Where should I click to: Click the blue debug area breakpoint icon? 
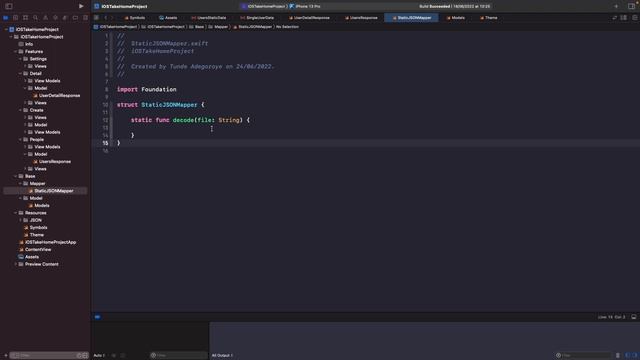click(98, 317)
